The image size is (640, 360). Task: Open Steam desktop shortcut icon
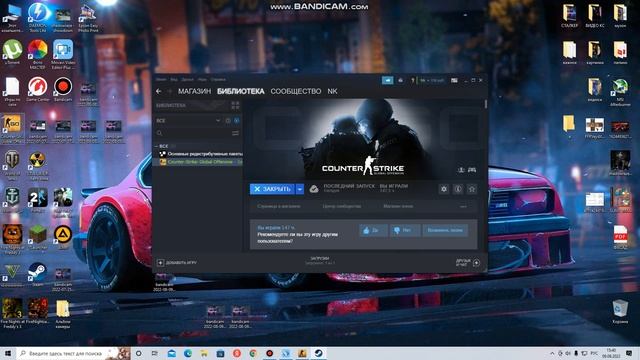pos(38,273)
